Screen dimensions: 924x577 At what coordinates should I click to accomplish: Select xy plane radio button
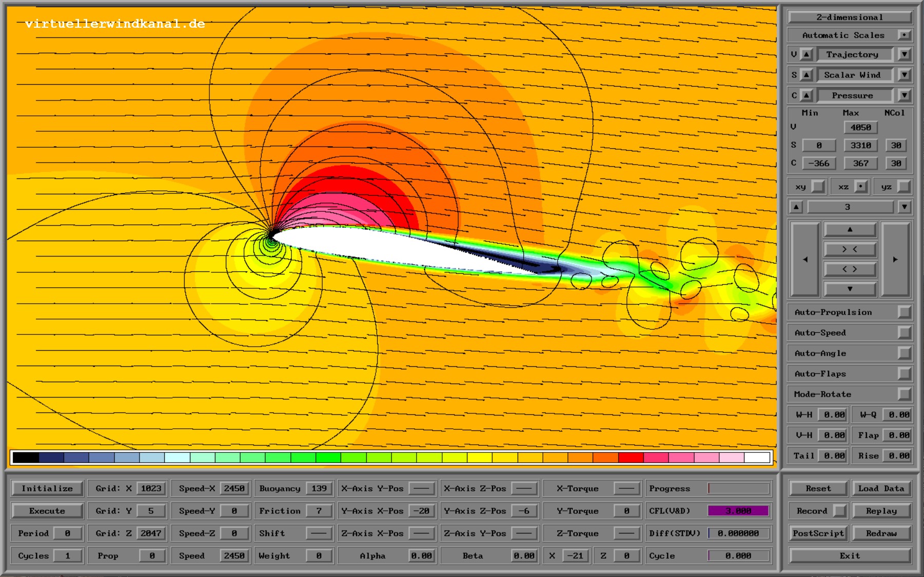[x=818, y=187]
